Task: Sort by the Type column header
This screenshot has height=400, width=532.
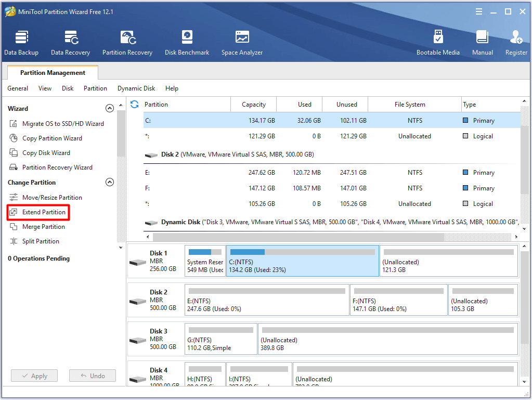Action: (x=490, y=105)
